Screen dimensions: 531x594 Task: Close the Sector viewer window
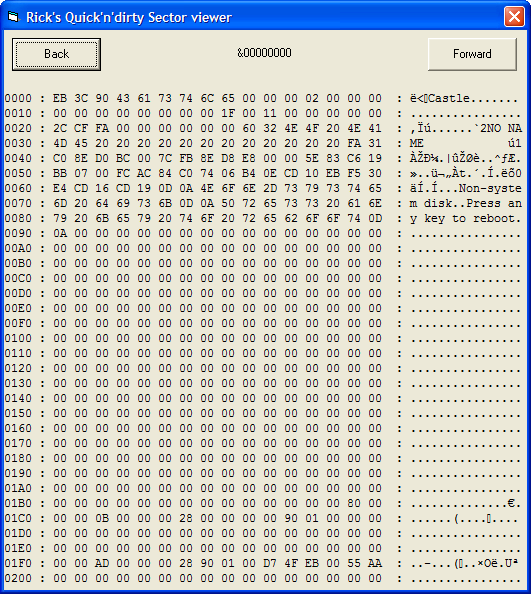pyautogui.click(x=514, y=17)
